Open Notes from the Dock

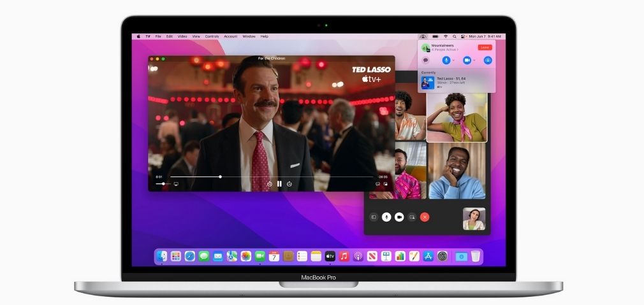(x=316, y=257)
